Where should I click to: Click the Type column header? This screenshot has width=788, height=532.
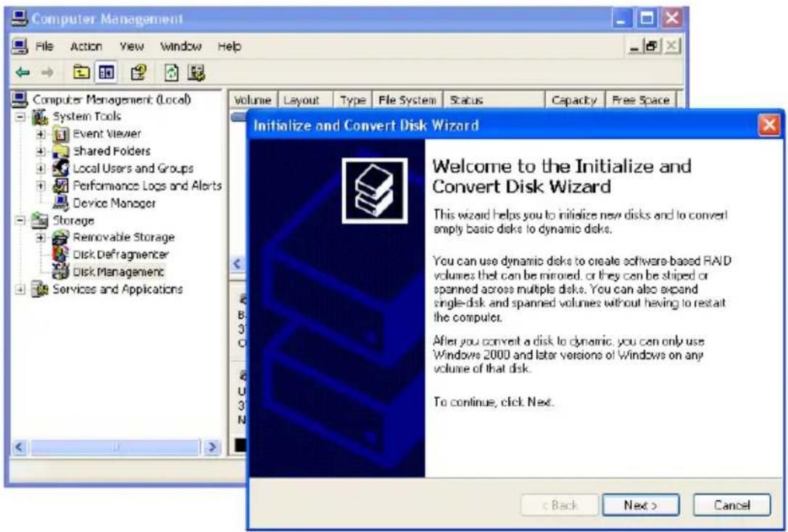(x=352, y=100)
